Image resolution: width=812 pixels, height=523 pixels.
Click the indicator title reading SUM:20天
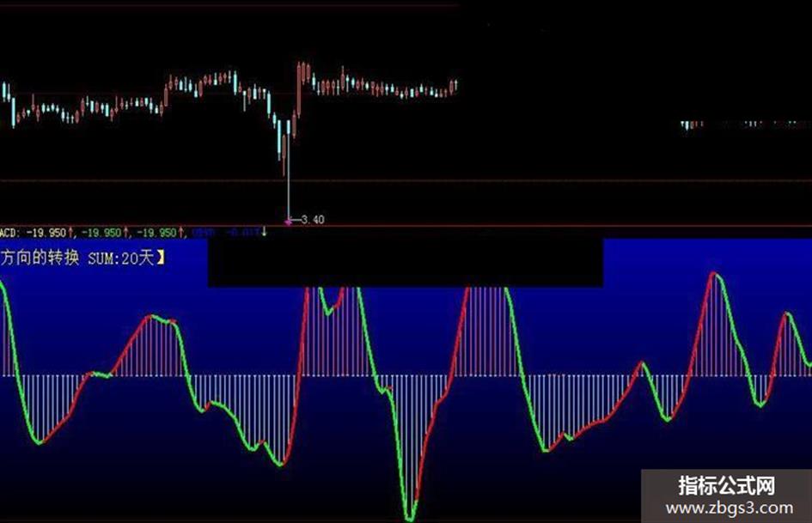(x=121, y=258)
